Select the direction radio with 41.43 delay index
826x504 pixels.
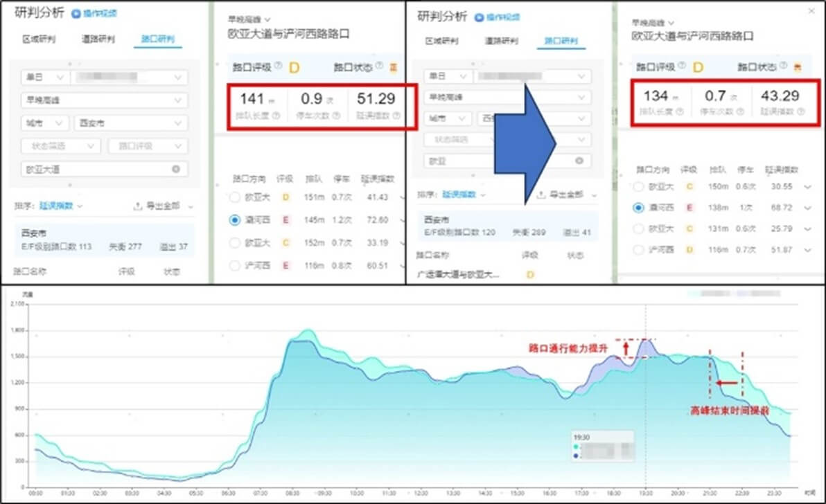(234, 197)
